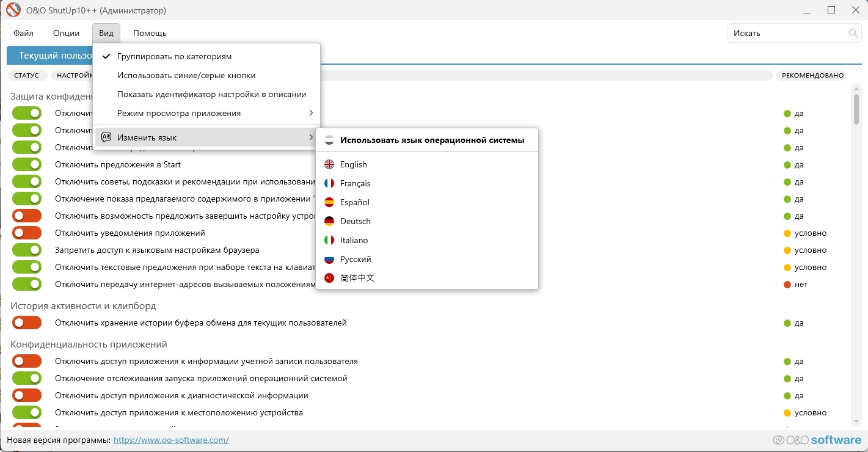Viewport: 868px width, 452px height.
Task: Click yellow dot on Отключить уведомления приложений row
Action: point(787,233)
